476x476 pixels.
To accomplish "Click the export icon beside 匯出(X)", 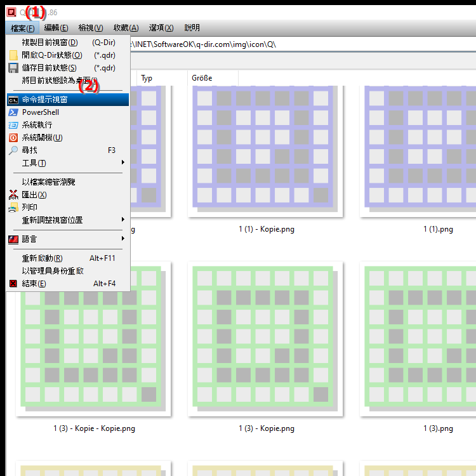I will click(x=13, y=195).
